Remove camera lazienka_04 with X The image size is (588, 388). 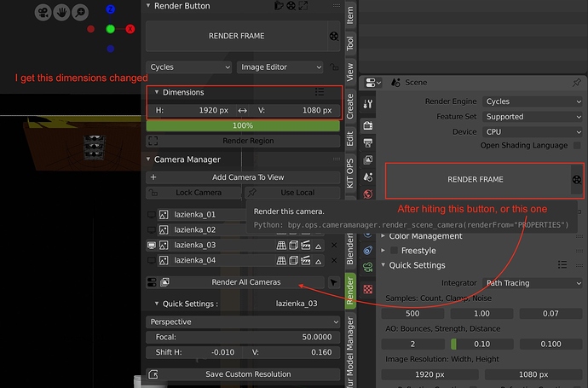334,260
